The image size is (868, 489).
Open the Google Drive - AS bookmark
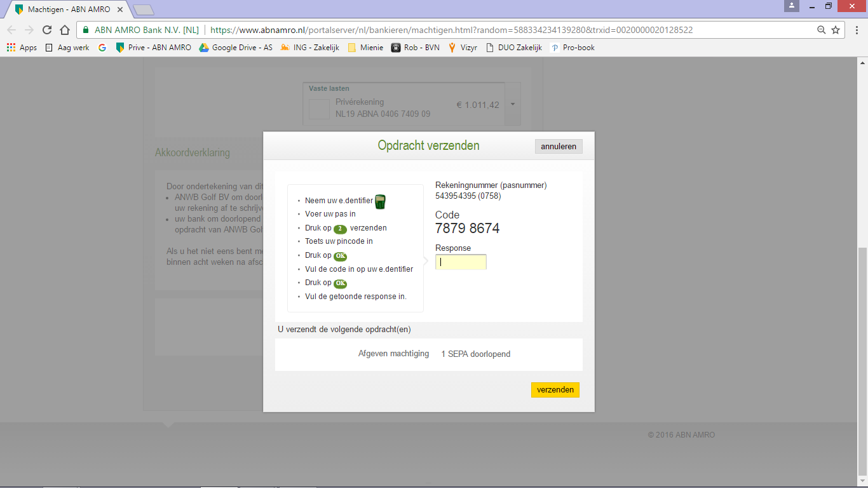pos(236,48)
